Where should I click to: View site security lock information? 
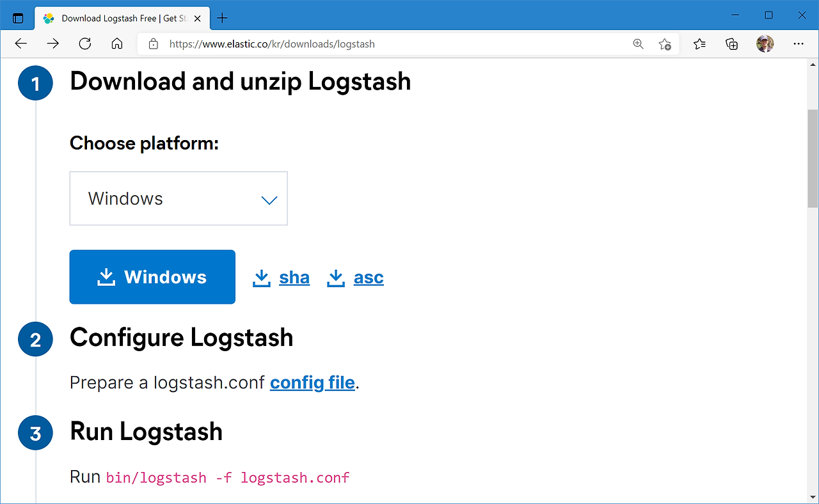(x=153, y=44)
